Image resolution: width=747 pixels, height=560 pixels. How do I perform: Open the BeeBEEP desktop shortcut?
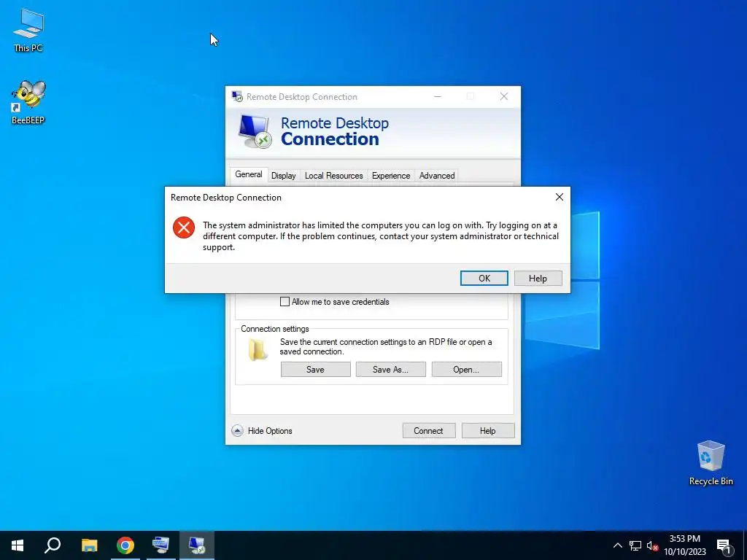click(28, 102)
